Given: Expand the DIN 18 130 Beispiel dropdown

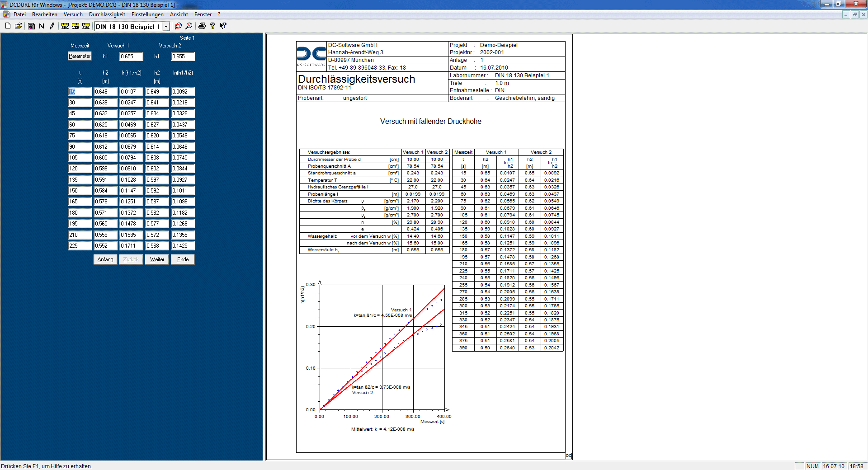Looking at the screenshot, I should (x=166, y=27).
